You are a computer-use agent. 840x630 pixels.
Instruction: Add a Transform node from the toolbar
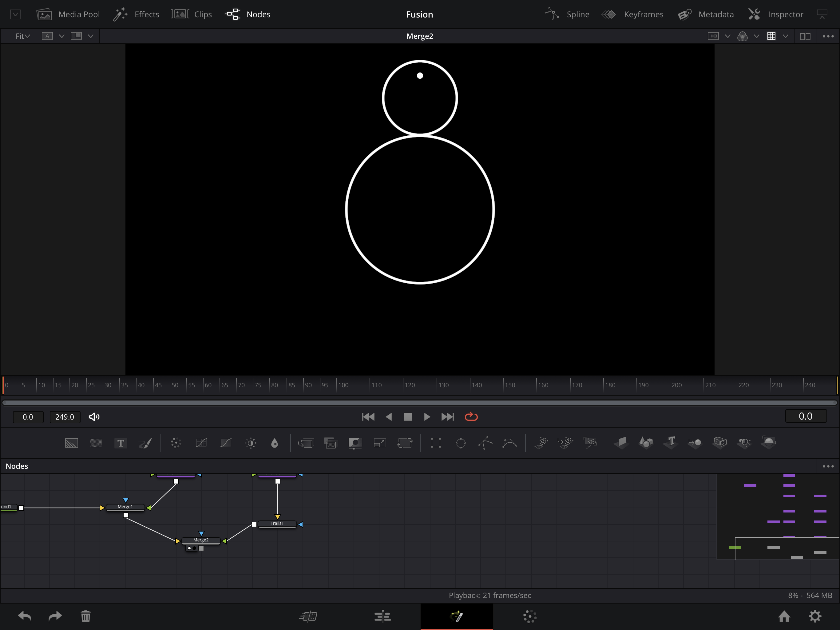(x=405, y=443)
